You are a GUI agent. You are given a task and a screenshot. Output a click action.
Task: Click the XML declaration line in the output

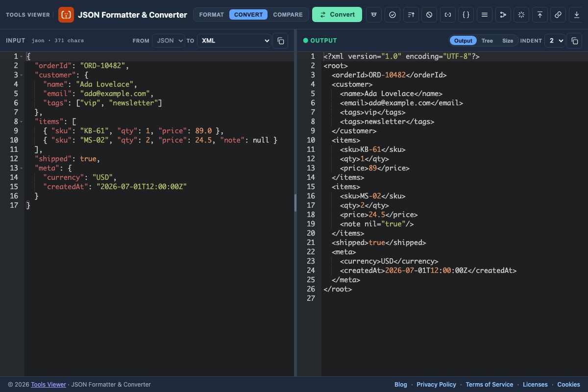pos(401,56)
